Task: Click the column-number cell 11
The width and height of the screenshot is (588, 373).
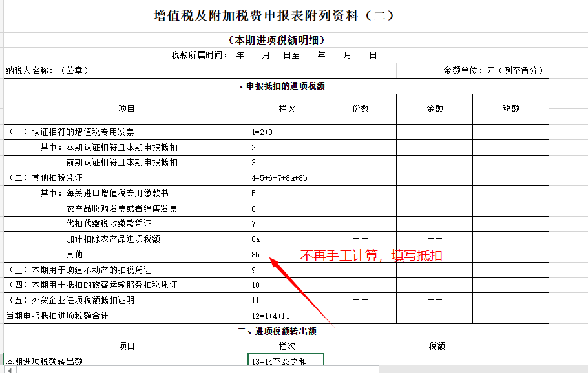Action: coord(286,300)
